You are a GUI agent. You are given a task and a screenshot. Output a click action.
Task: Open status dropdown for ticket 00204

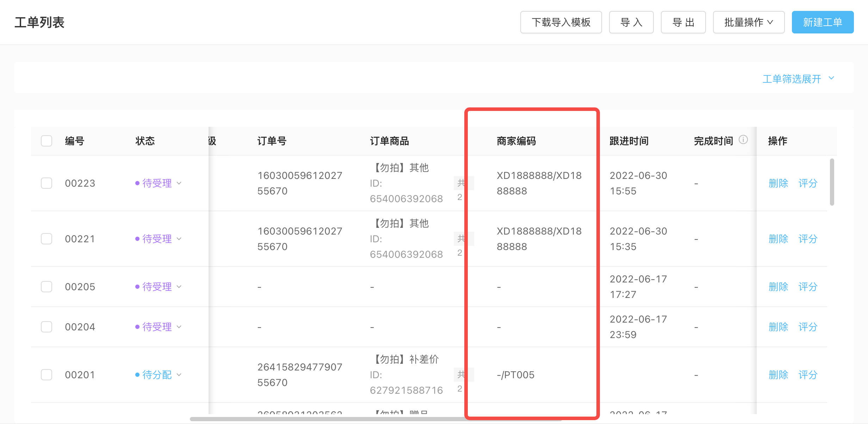pos(159,327)
